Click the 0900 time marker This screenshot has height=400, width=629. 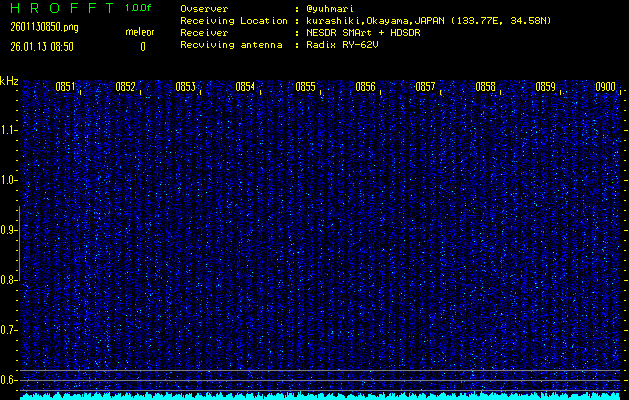pyautogui.click(x=605, y=87)
